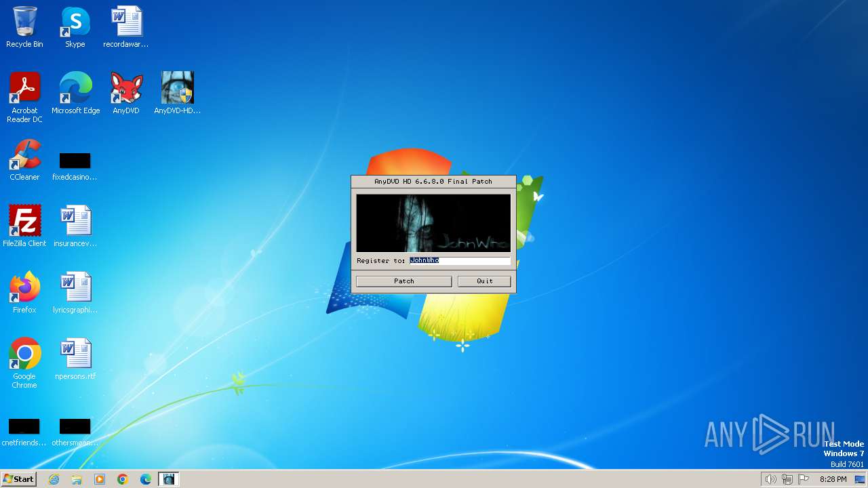Image resolution: width=868 pixels, height=488 pixels.
Task: Launch Edge from the taskbar
Action: (x=146, y=479)
